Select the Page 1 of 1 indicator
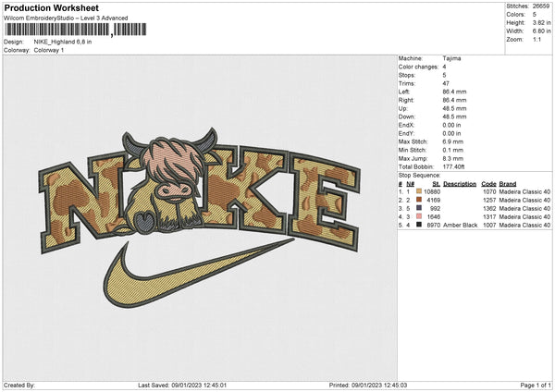555x392 pixels. coord(536,385)
